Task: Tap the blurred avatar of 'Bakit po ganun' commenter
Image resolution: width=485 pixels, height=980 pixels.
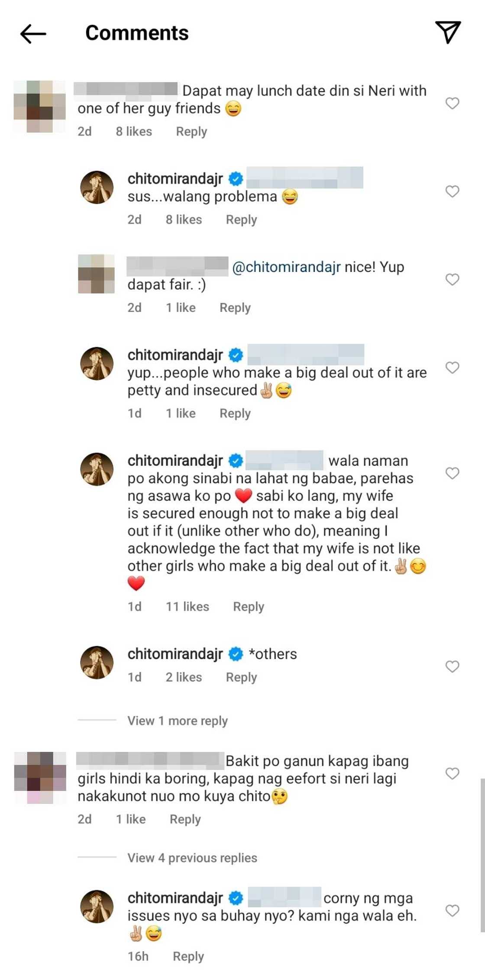Action: [40, 778]
